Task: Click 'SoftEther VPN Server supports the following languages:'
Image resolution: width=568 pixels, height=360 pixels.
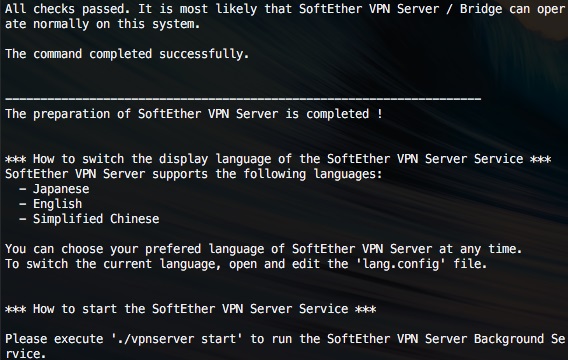Action: 194,174
